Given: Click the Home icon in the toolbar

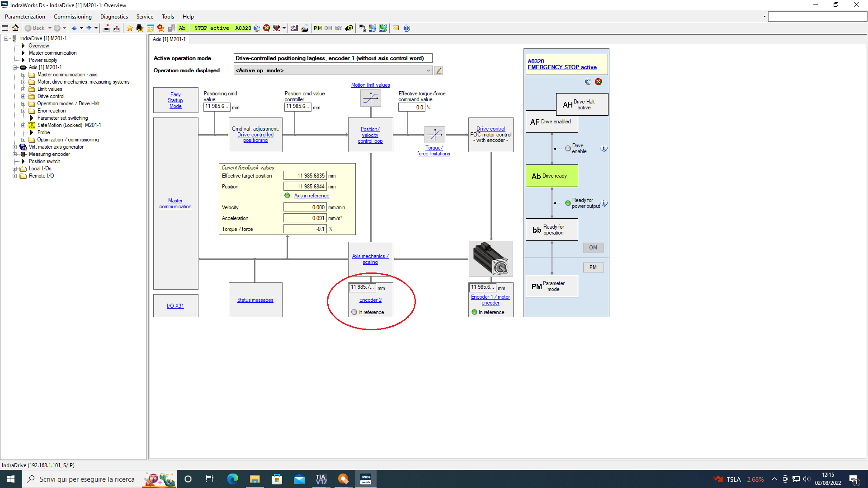Looking at the screenshot, I should click(15, 28).
